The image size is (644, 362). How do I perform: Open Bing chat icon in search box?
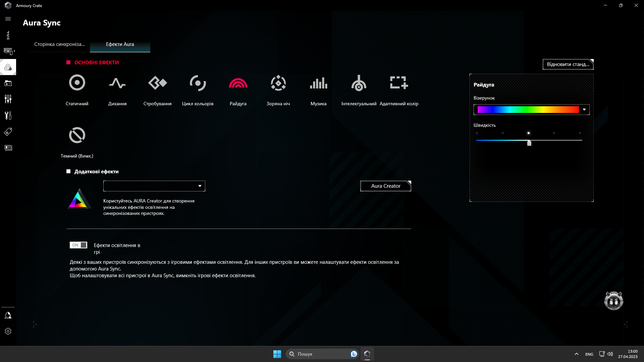tap(354, 354)
